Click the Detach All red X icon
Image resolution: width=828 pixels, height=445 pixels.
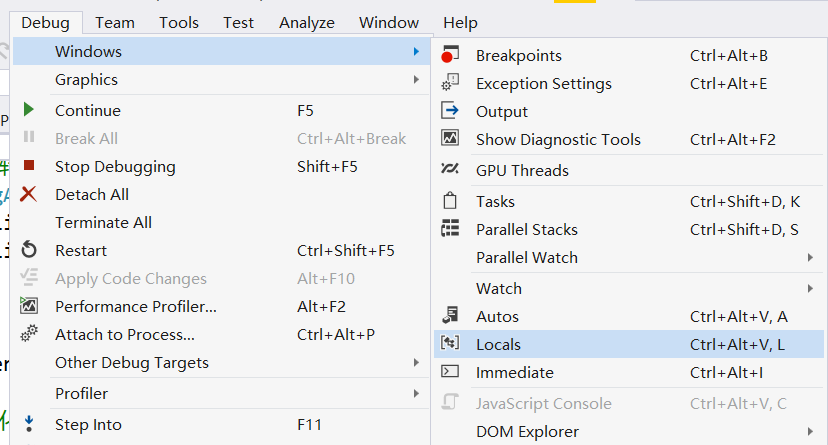pyautogui.click(x=29, y=194)
